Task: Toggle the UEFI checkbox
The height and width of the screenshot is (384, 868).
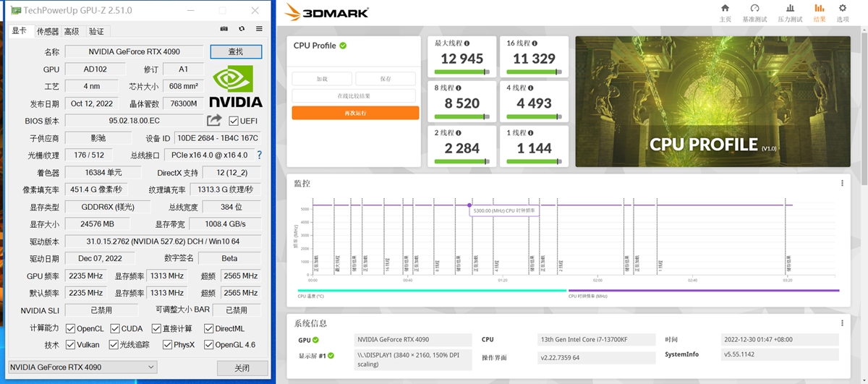Action: [234, 121]
